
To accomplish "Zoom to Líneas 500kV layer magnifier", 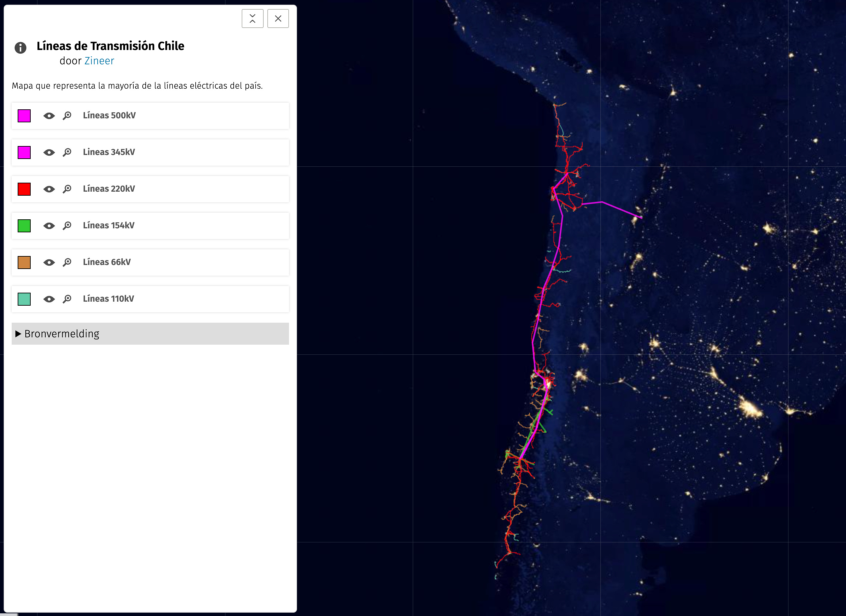I will (67, 116).
